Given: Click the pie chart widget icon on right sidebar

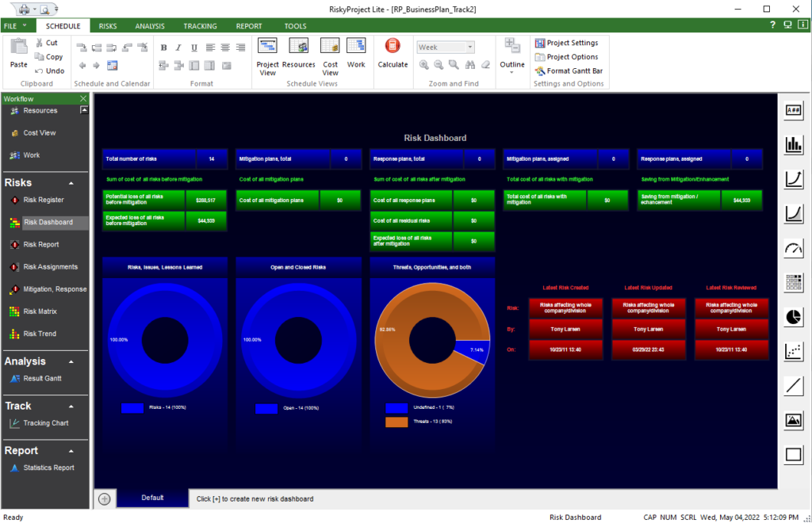Looking at the screenshot, I should 793,317.
